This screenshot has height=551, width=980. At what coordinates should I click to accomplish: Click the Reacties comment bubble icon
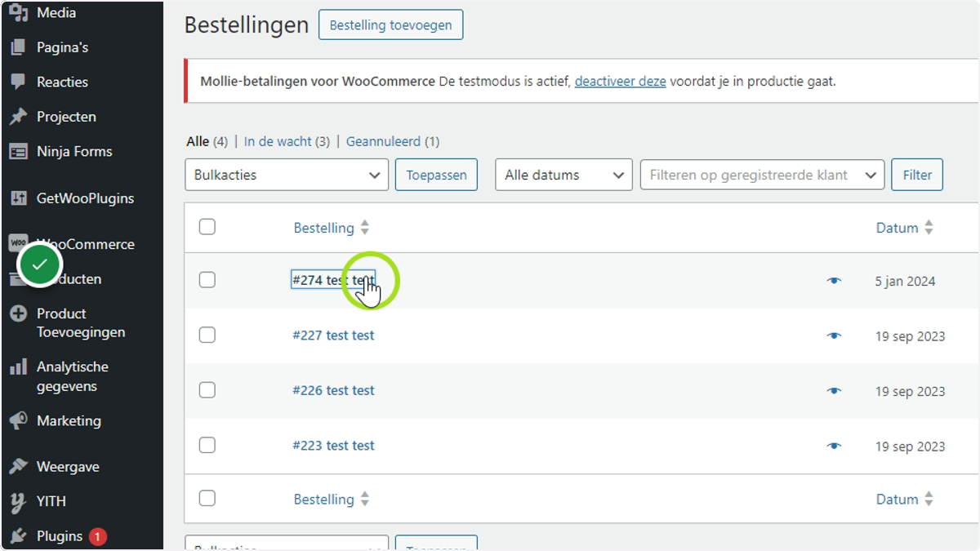[x=18, y=82]
